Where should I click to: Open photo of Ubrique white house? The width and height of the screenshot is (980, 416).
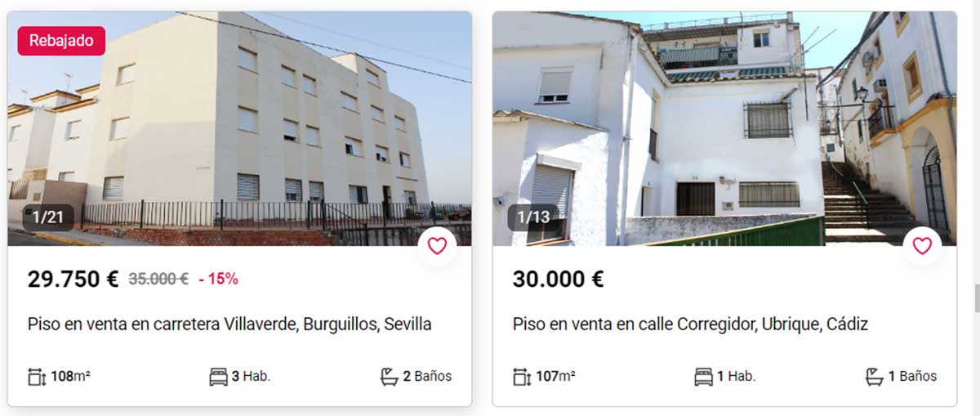coord(724,128)
